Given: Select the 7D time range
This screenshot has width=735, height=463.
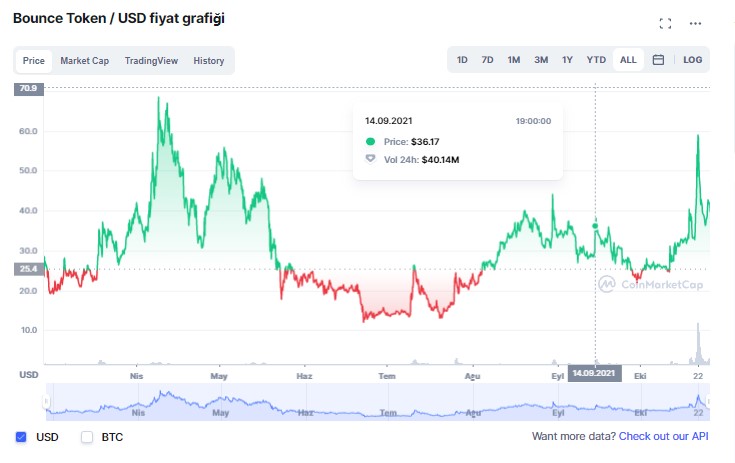Looking at the screenshot, I should 488,60.
